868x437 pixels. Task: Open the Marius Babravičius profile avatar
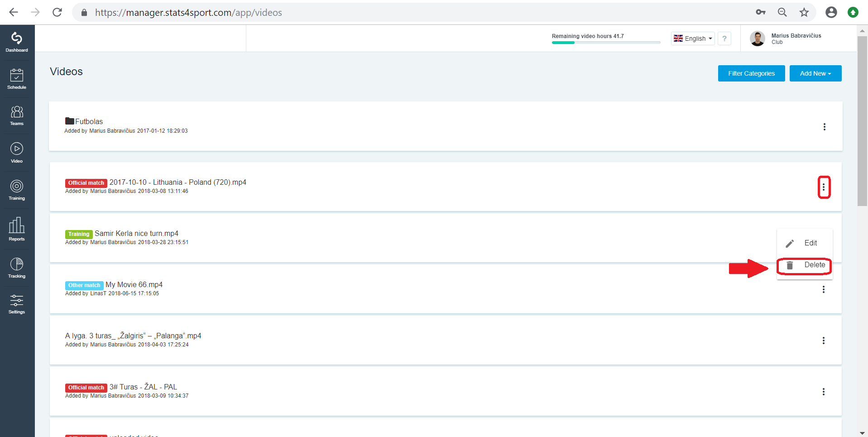click(x=758, y=38)
